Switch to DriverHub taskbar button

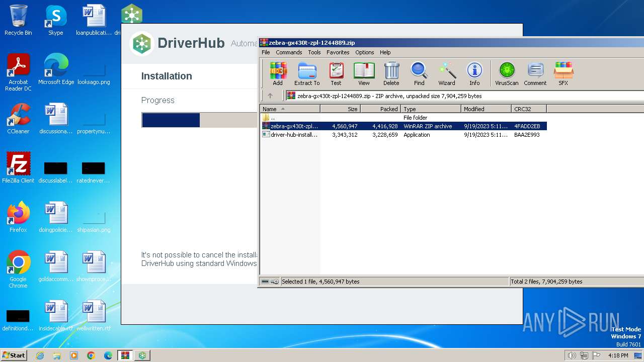coord(142,355)
